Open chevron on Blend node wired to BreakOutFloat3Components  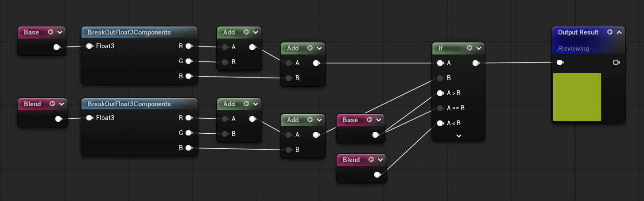point(62,104)
